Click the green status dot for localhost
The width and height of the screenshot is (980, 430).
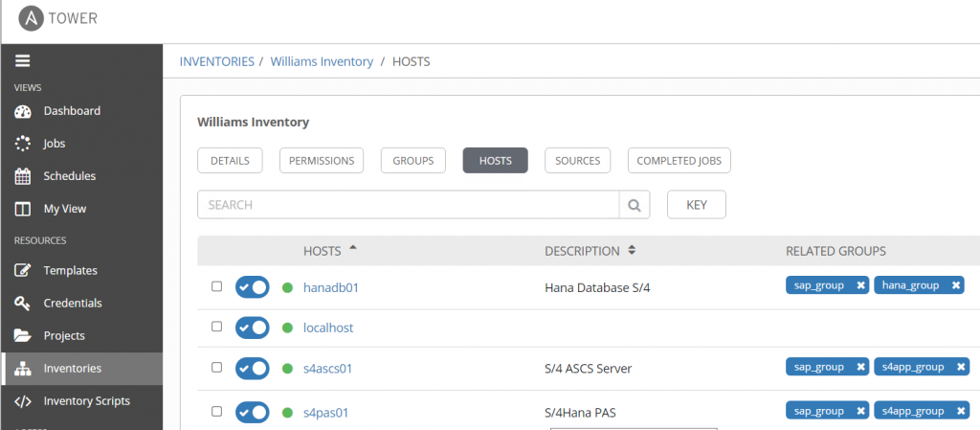[x=287, y=328]
